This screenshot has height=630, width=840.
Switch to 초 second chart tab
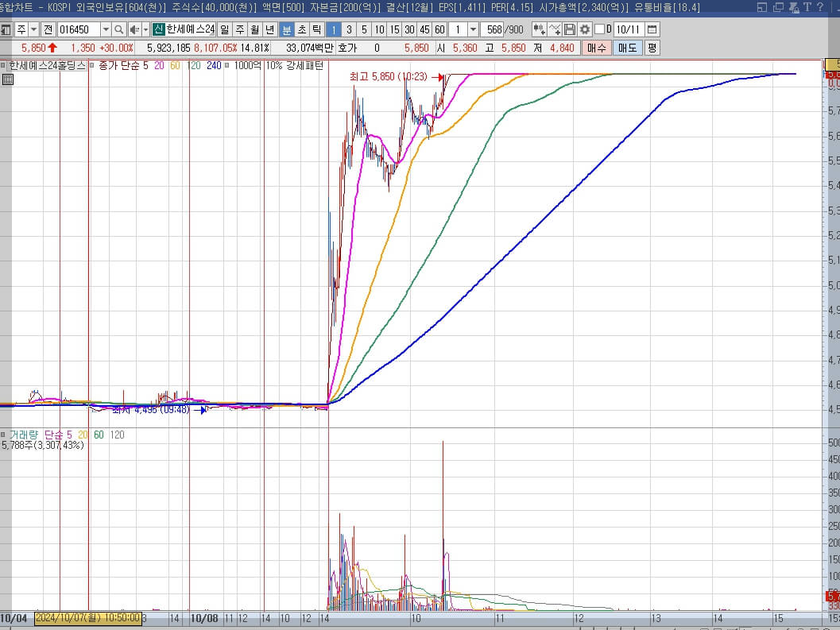coord(302,29)
